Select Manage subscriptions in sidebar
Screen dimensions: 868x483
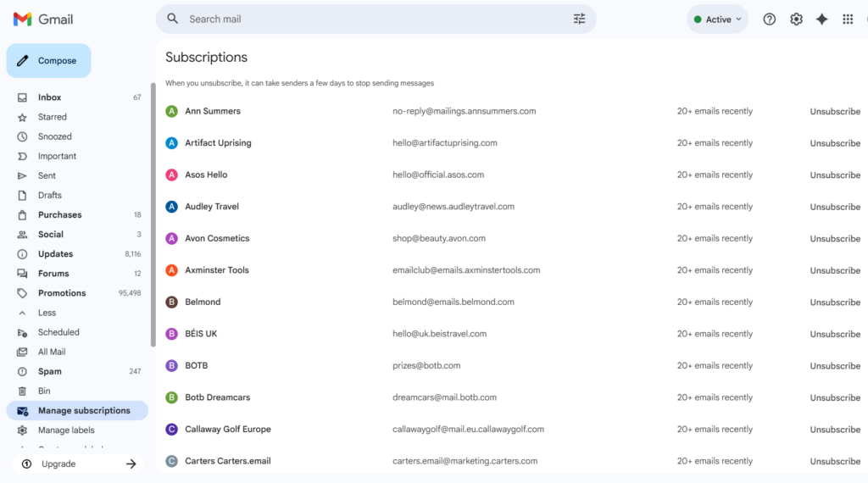[77, 410]
